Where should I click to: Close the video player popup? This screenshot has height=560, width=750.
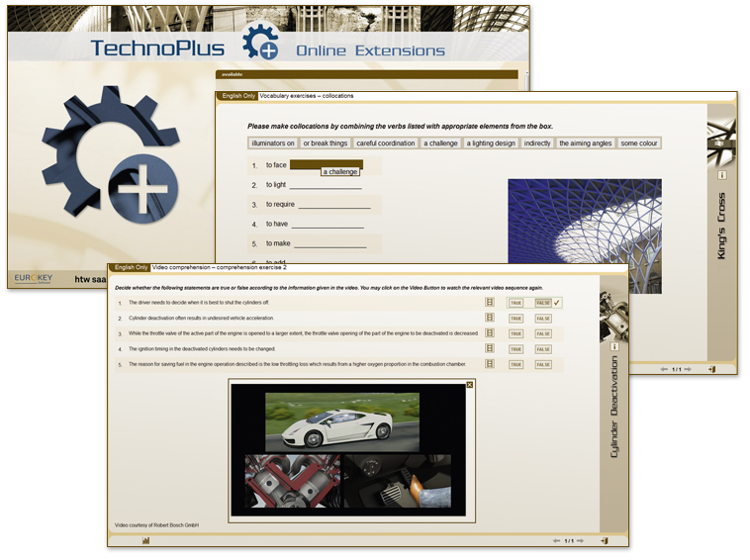470,385
